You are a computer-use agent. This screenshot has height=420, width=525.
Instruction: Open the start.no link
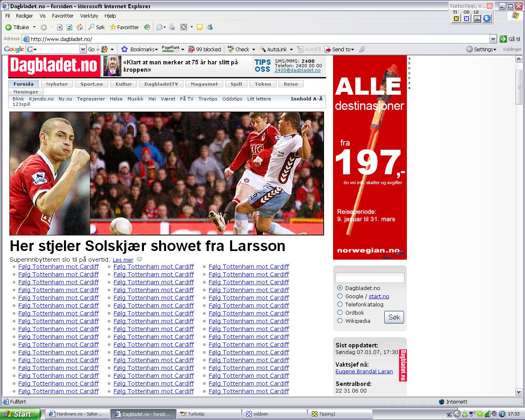(379, 296)
